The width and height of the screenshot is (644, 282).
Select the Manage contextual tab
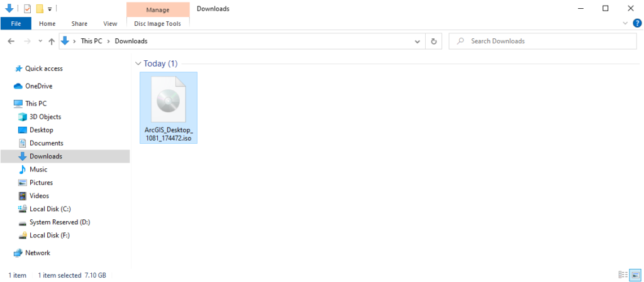[x=158, y=9]
